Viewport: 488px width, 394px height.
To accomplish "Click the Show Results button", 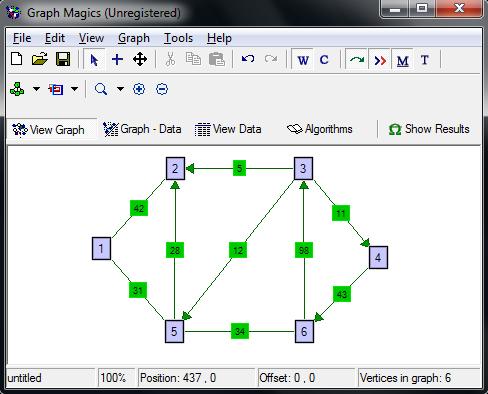I will 429,129.
